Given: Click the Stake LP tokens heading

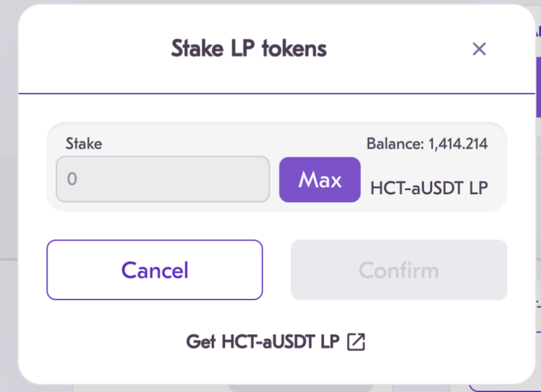Looking at the screenshot, I should tap(249, 48).
